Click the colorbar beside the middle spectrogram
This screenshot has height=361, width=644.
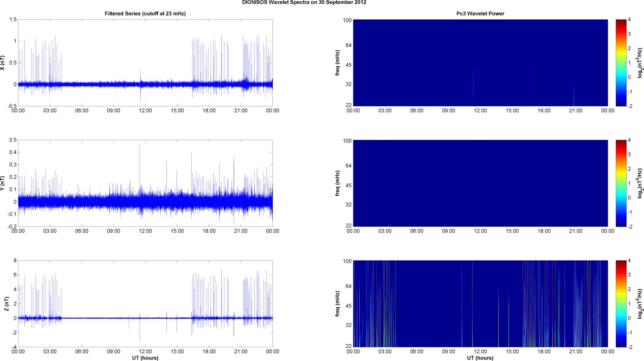(621, 183)
